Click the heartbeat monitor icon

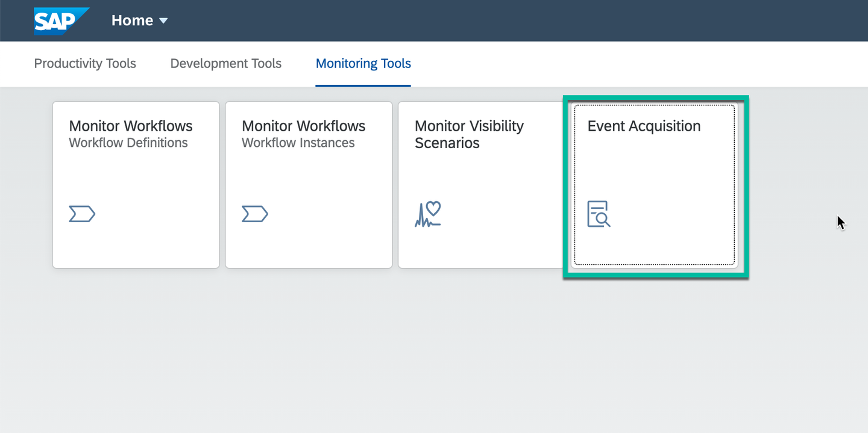[x=428, y=214]
